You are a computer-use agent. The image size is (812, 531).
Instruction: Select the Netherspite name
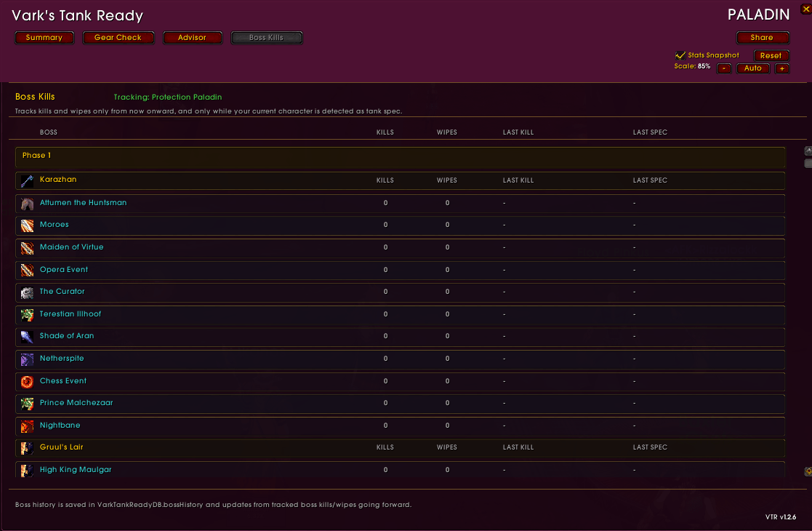coord(62,359)
